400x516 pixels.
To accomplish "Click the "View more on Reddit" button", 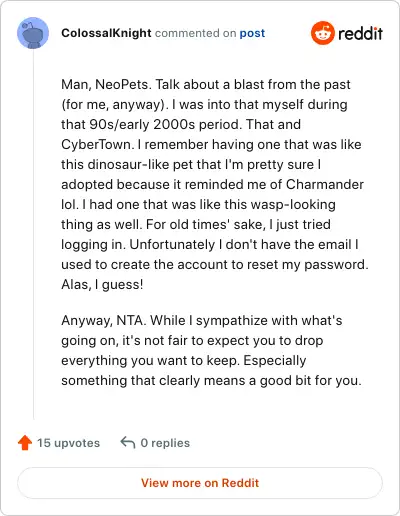I will click(x=200, y=483).
